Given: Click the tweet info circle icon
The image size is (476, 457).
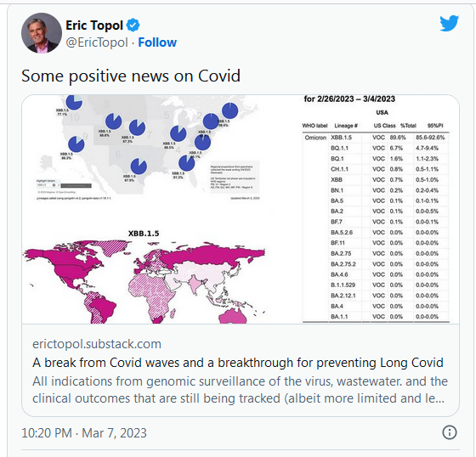Looking at the screenshot, I should 450,432.
